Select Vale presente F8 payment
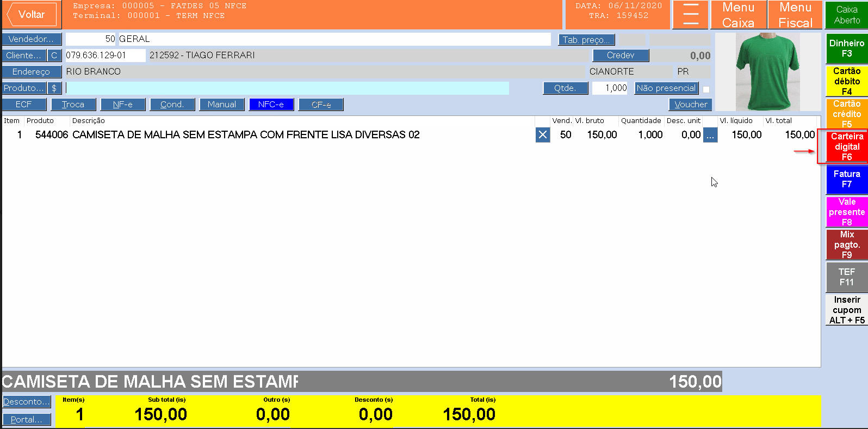The width and height of the screenshot is (868, 429). click(x=847, y=212)
